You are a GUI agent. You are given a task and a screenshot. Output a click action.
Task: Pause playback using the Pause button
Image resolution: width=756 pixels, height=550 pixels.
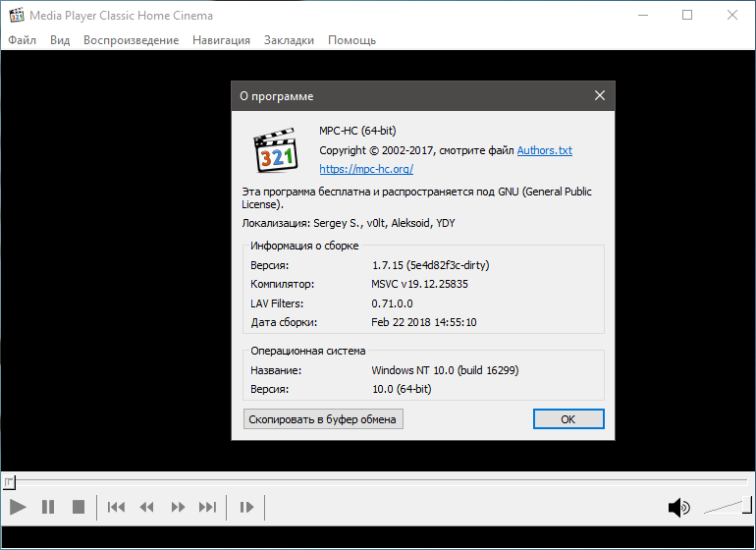tap(48, 507)
